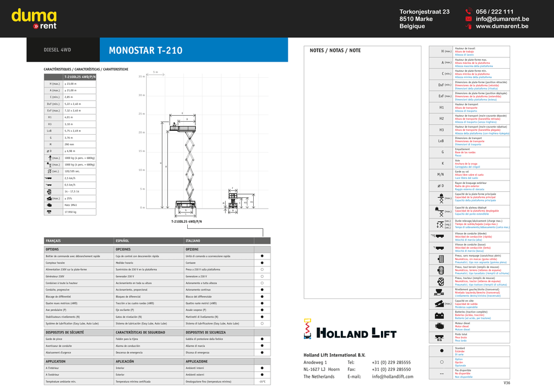Click the Torkonjestraat 23 address line
This screenshot has width=554, height=392.
point(424,12)
